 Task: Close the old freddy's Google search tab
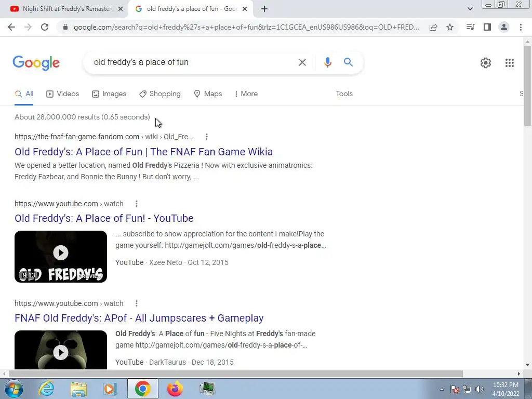coord(245,9)
